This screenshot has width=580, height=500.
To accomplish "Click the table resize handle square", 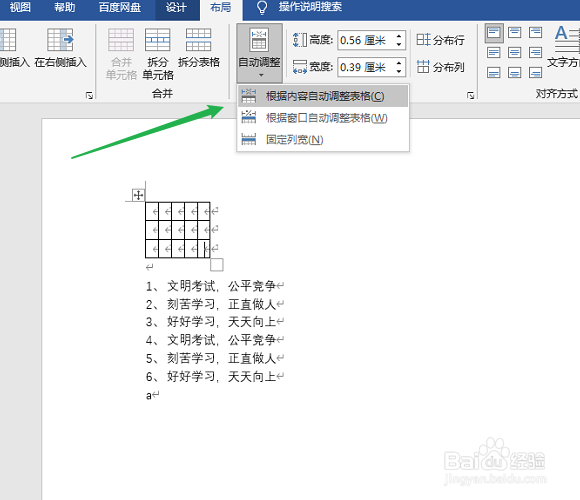I will (217, 264).
